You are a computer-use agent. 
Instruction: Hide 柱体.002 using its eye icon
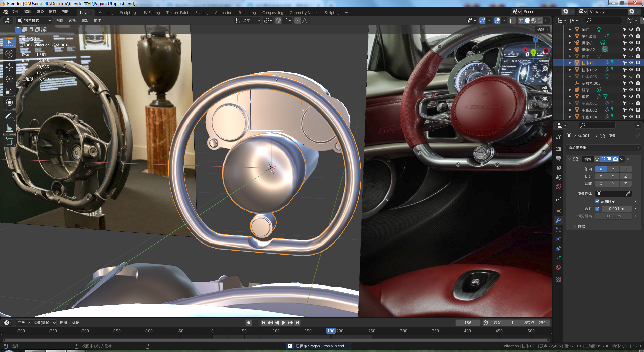coord(631,70)
